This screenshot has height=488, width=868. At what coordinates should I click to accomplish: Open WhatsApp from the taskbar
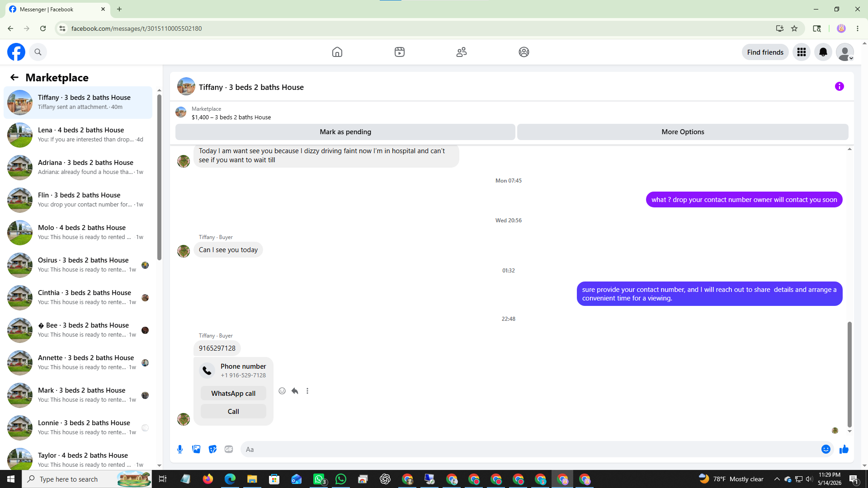point(341,479)
